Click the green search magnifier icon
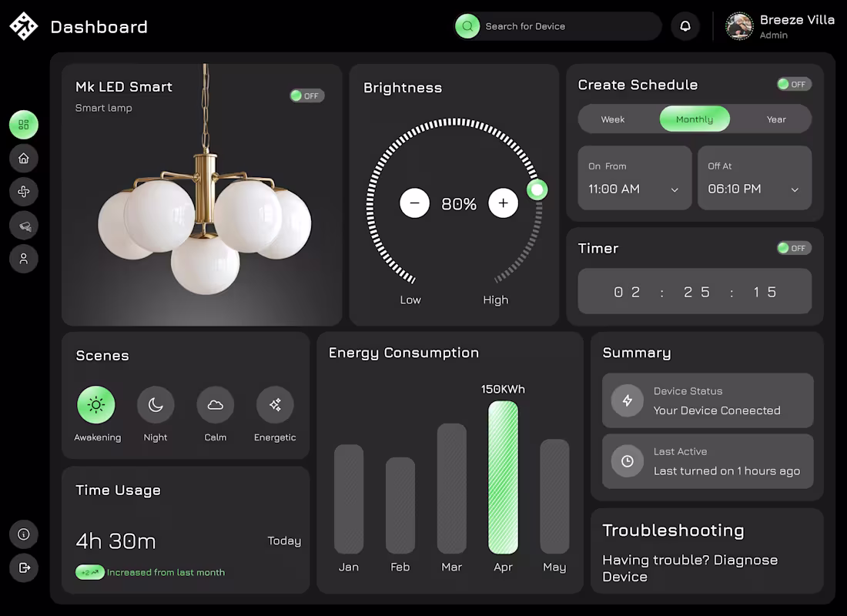The image size is (847, 616). (467, 26)
